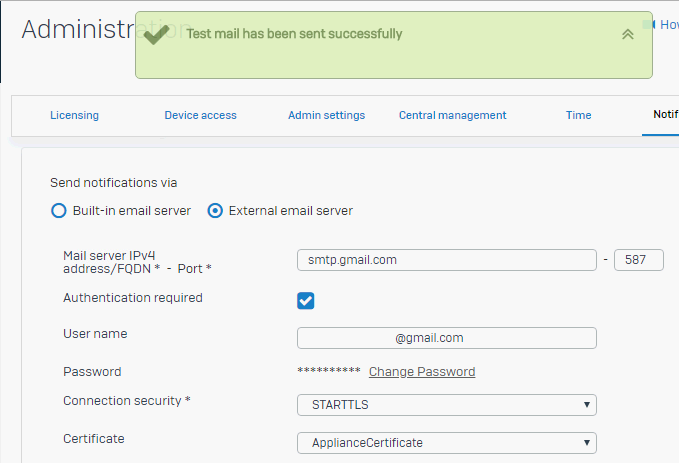Expand the Connection security STARTTLS dropdown
The height and width of the screenshot is (463, 679).
pos(446,405)
